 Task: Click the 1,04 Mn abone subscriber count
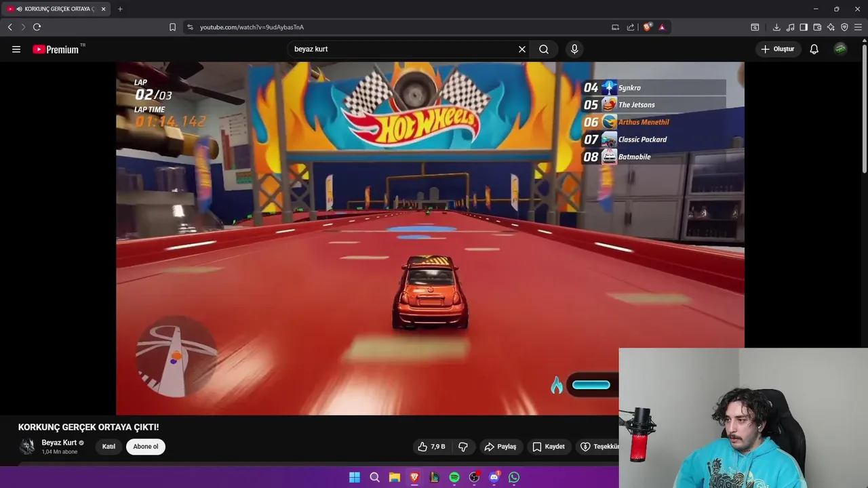(60, 452)
